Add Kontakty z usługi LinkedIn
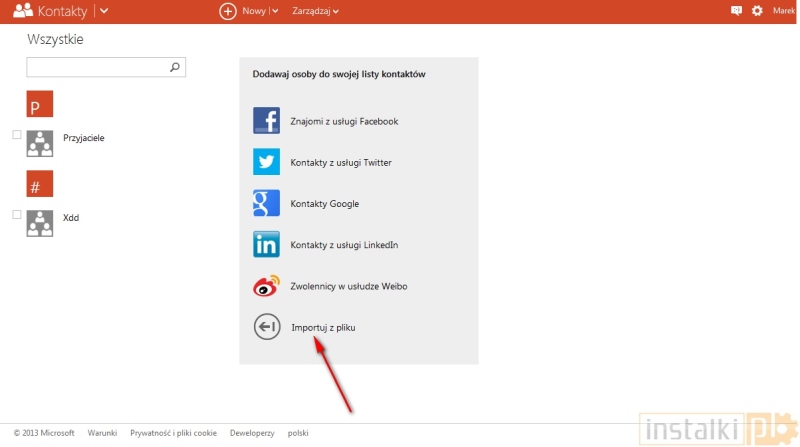 [344, 245]
